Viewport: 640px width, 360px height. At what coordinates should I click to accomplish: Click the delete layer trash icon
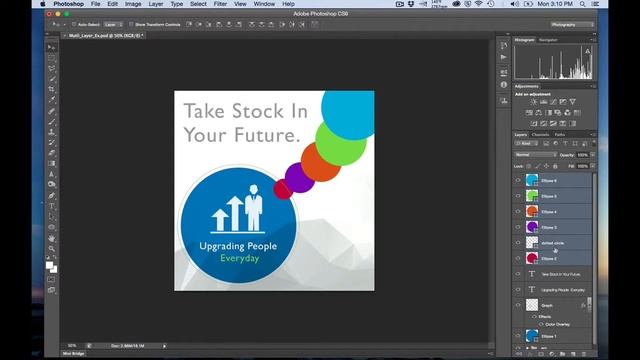click(x=584, y=354)
